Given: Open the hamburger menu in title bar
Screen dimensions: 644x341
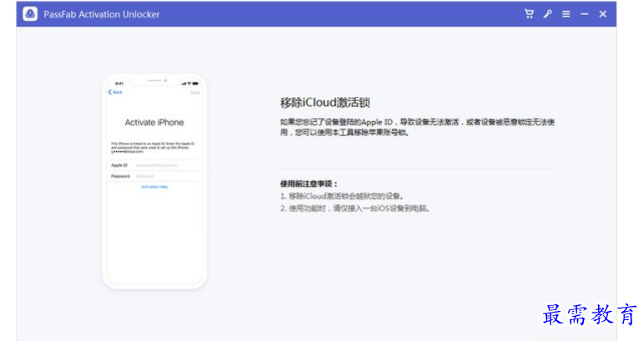Looking at the screenshot, I should click(x=566, y=14).
